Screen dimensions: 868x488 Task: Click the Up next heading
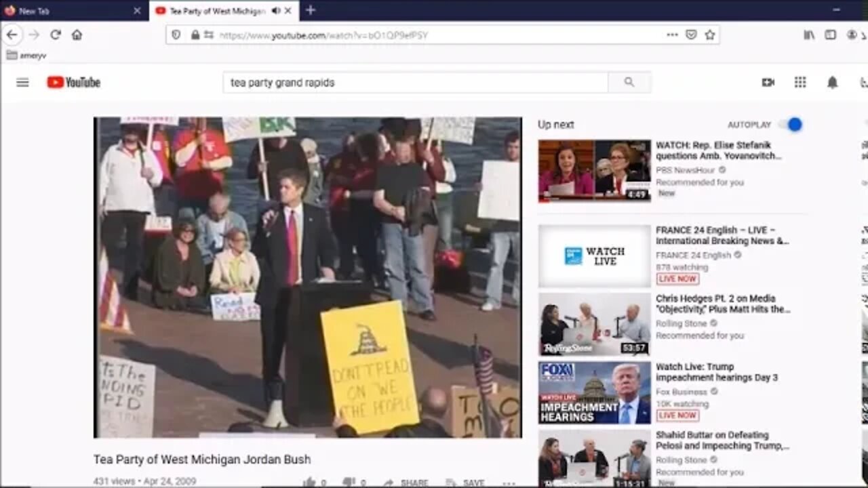556,125
